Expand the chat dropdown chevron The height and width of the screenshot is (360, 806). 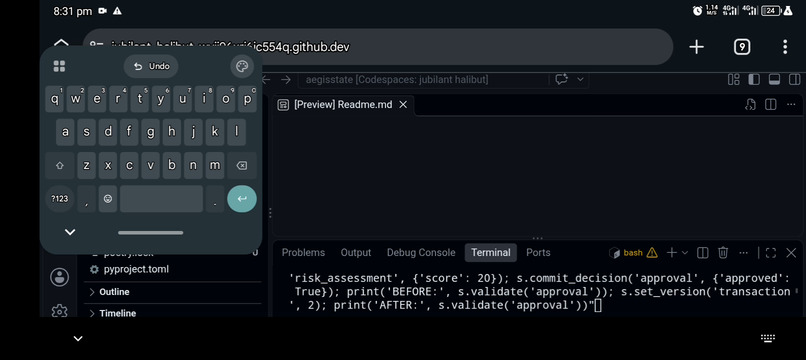click(580, 80)
